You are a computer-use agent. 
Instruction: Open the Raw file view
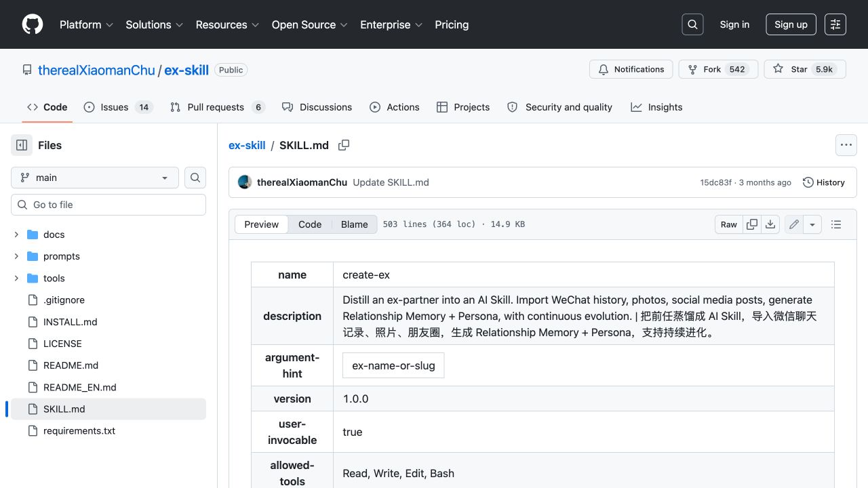click(x=729, y=224)
